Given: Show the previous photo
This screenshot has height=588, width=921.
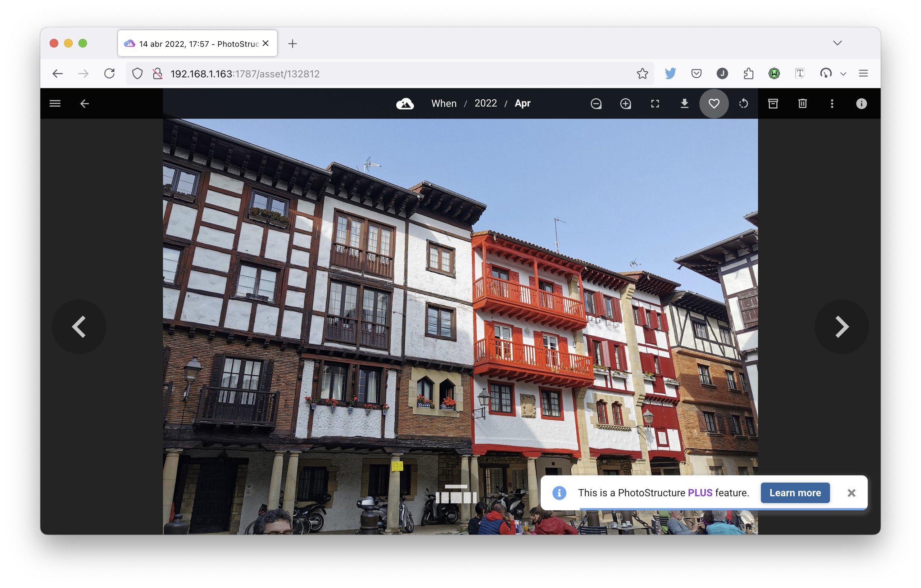Looking at the screenshot, I should 79,327.
